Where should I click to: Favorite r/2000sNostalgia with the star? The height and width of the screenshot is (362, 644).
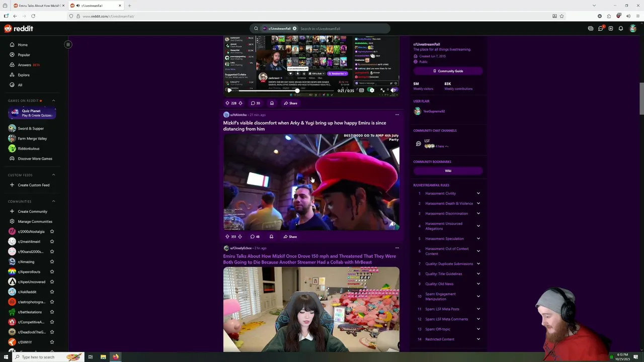click(52, 231)
